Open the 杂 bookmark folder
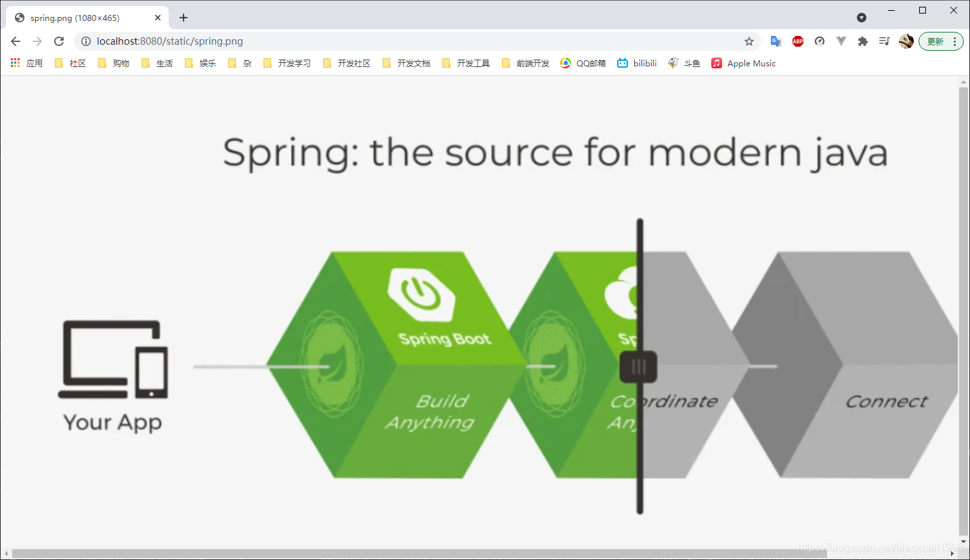This screenshot has width=970, height=560. [x=239, y=63]
